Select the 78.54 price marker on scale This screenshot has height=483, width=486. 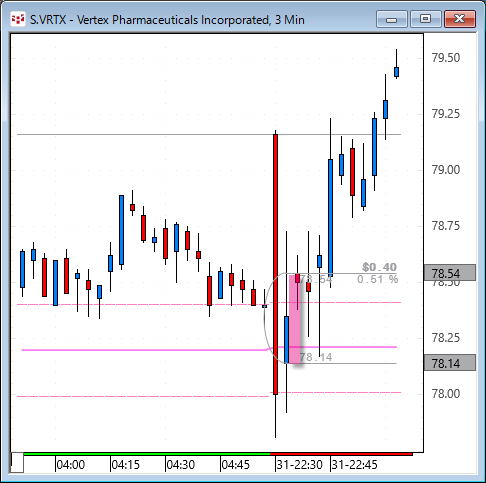(x=449, y=273)
